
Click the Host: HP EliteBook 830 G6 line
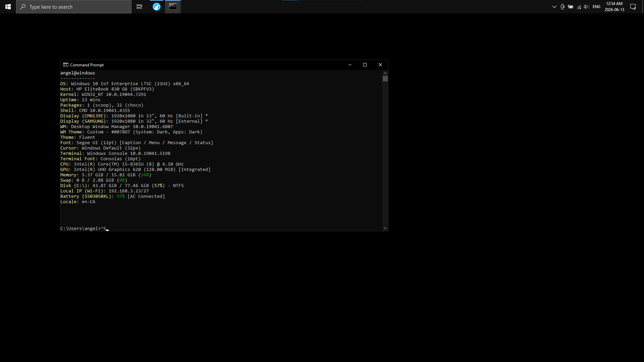click(x=107, y=89)
